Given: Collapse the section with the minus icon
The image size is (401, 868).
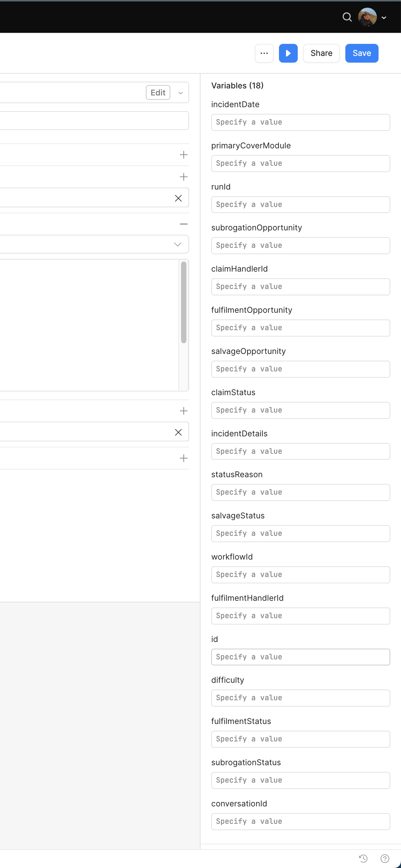Looking at the screenshot, I should tap(183, 224).
